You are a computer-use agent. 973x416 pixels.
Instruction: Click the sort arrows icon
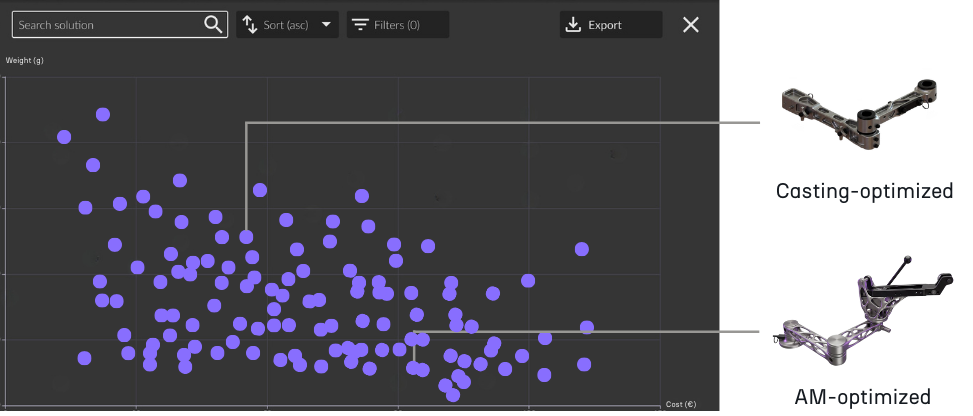point(249,25)
